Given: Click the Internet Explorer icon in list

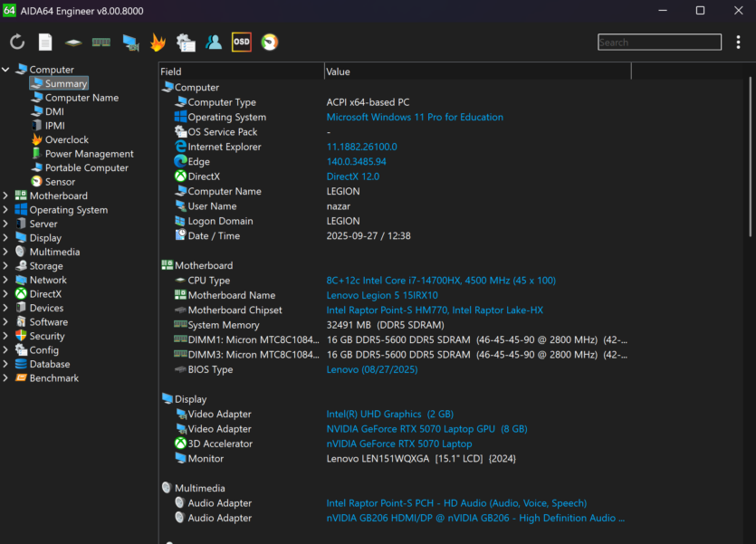Looking at the screenshot, I should 180,147.
